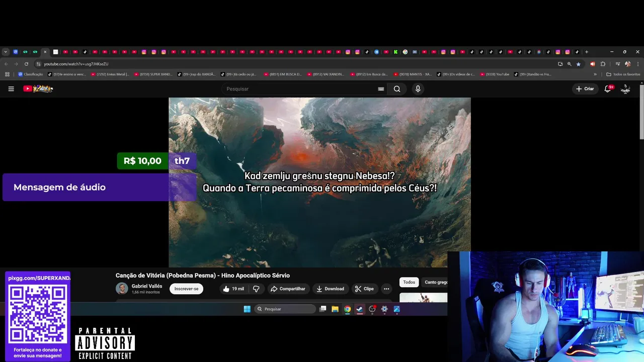
Task: Click the Compartilhar share button
Action: (288, 289)
